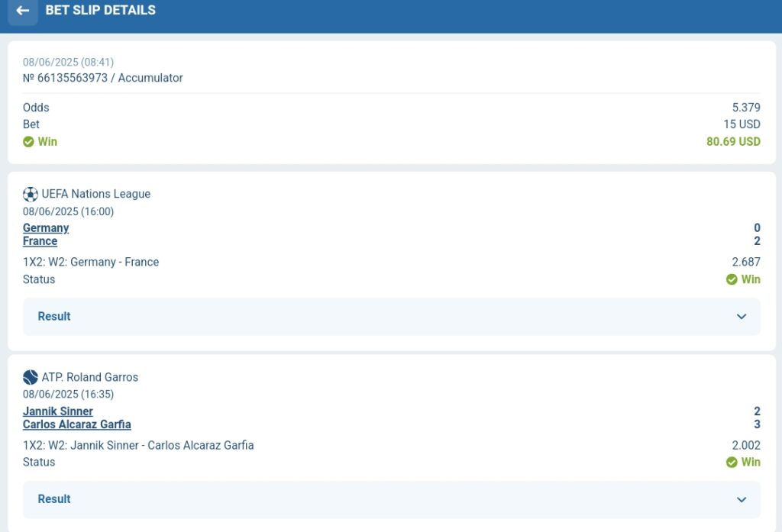Click the football icon beside UEFA Nations League

pos(31,194)
